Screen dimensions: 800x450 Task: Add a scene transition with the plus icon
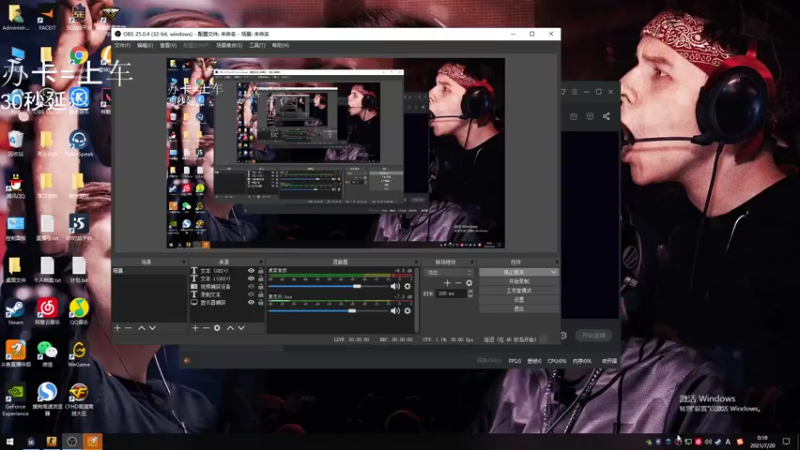(x=447, y=283)
